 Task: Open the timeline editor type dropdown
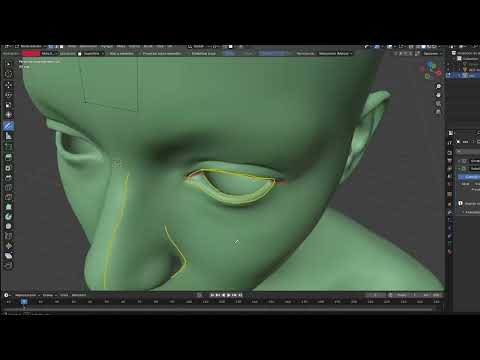7,295
